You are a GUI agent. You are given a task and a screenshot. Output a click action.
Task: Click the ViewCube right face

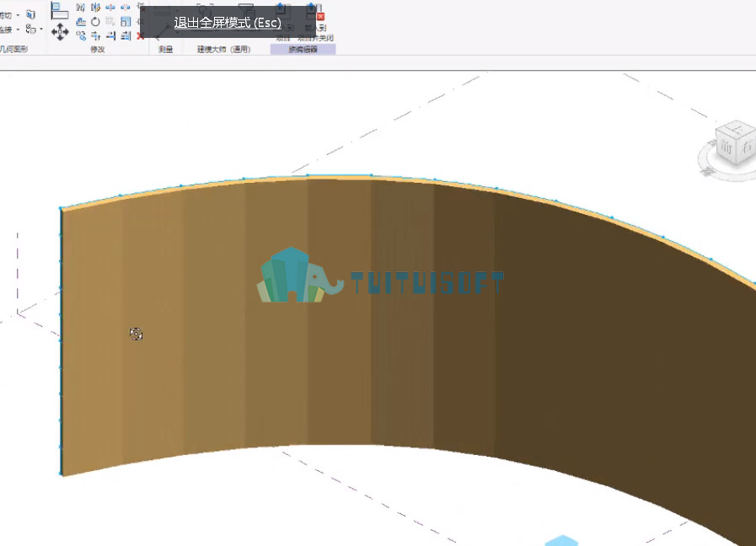click(x=747, y=147)
